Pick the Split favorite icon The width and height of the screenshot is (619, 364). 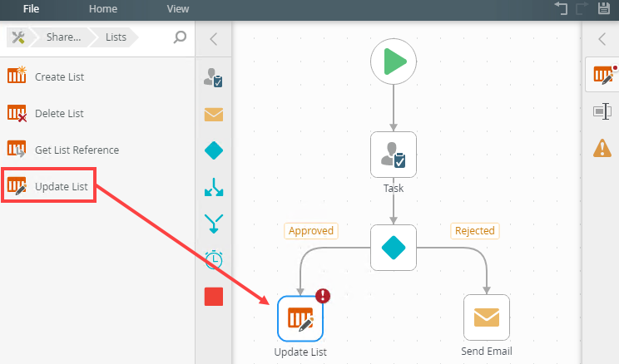(214, 187)
